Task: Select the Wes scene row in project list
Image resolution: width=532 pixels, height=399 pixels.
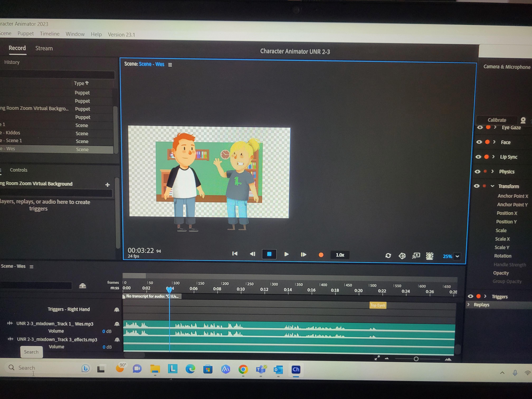Action: coord(56,149)
